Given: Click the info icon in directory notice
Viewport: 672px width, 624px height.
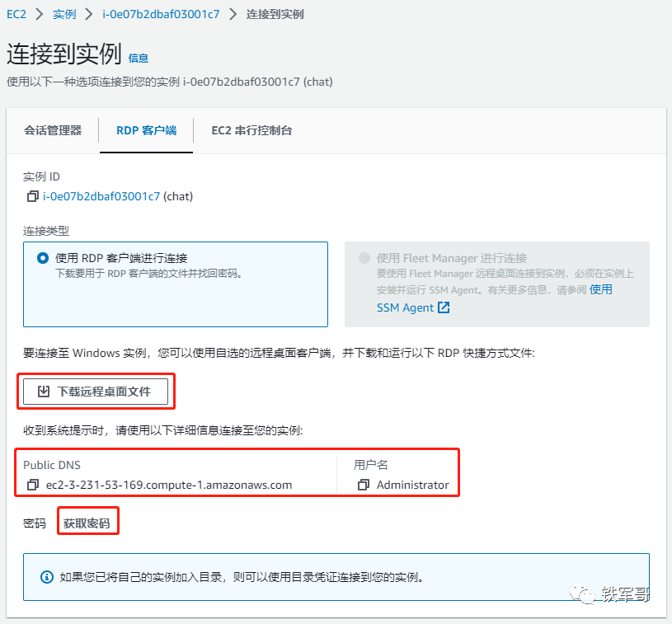Looking at the screenshot, I should pyautogui.click(x=47, y=577).
